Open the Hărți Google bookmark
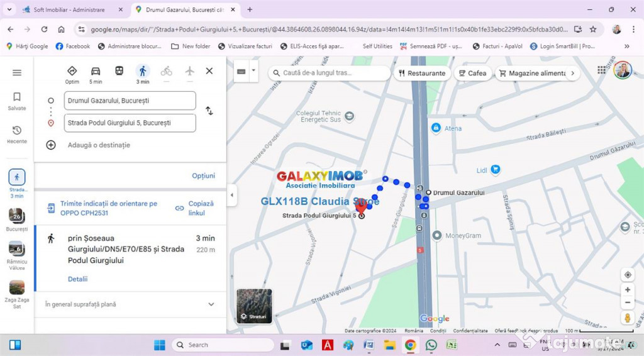The height and width of the screenshot is (356, 644). click(x=28, y=47)
